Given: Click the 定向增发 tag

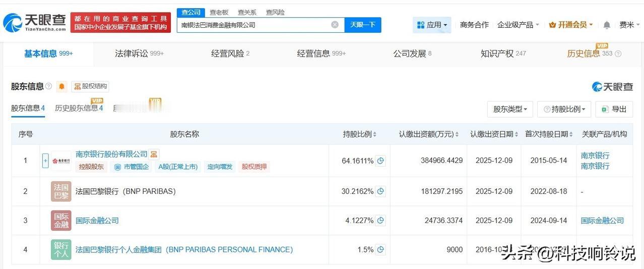Looking at the screenshot, I should coord(220,167).
